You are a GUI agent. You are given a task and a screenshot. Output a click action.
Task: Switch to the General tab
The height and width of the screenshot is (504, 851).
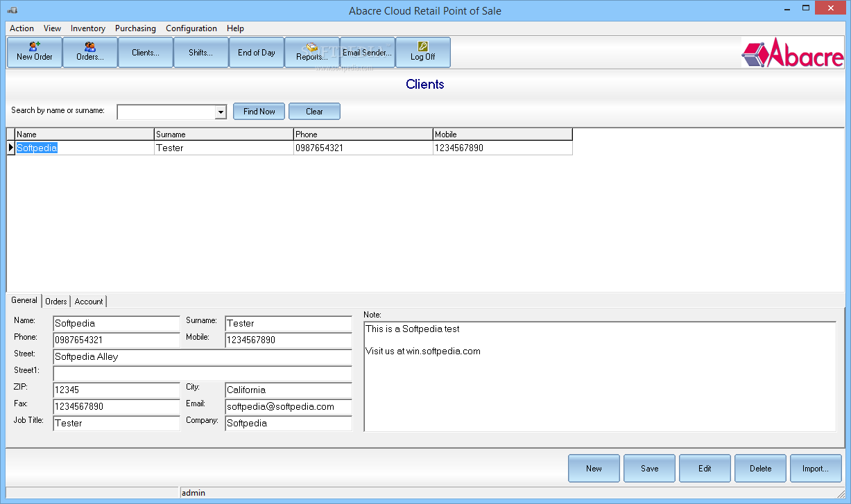pyautogui.click(x=24, y=300)
